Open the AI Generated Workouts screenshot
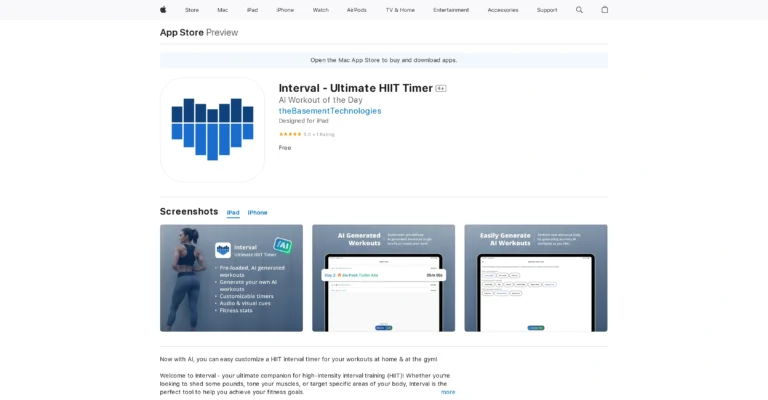768x400 pixels. [x=383, y=278]
